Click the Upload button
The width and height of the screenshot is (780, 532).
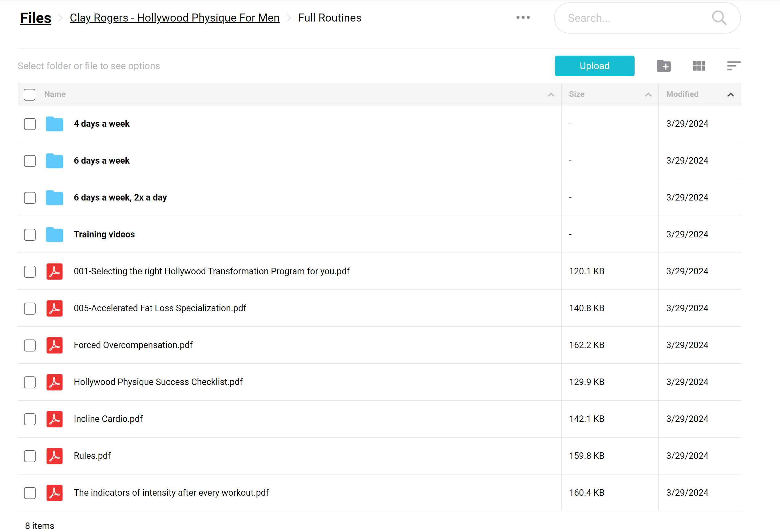pos(594,66)
